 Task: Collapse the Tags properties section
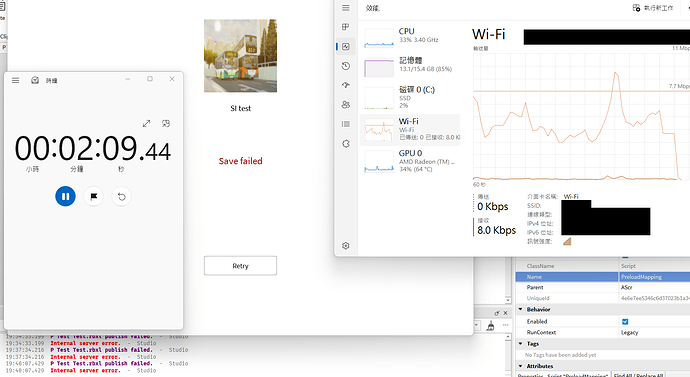(521, 344)
